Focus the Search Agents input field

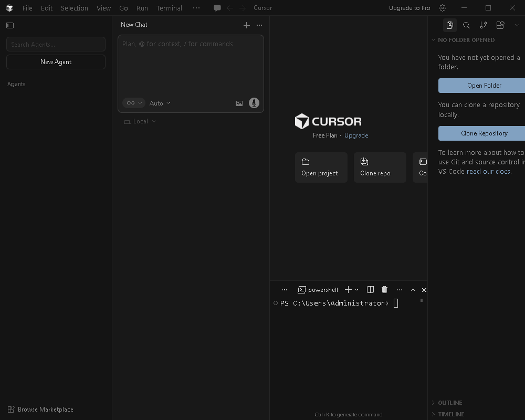click(x=56, y=45)
